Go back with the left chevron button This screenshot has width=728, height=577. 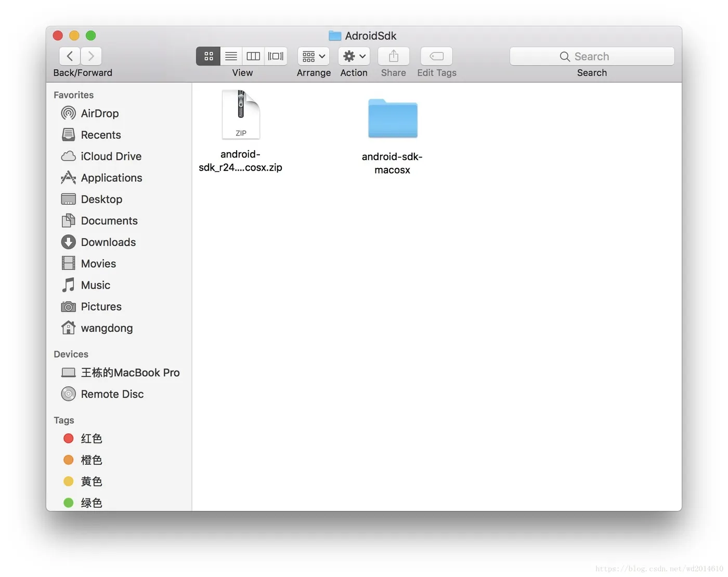[70, 56]
